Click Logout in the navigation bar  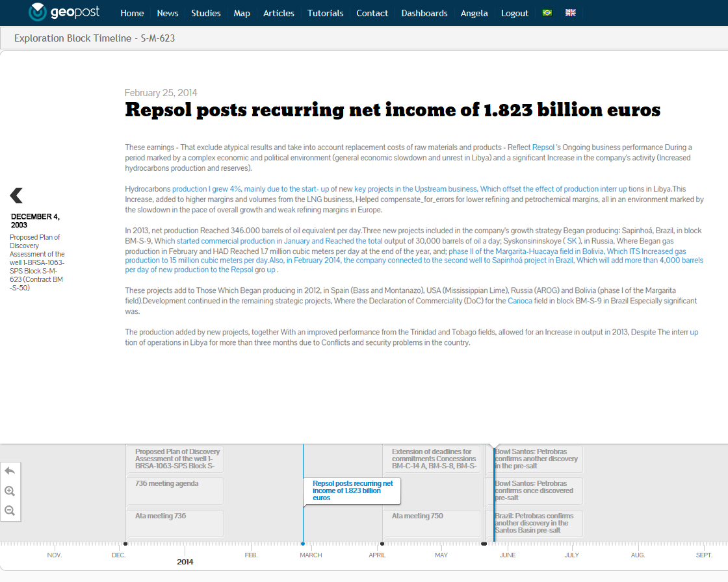[x=514, y=13]
